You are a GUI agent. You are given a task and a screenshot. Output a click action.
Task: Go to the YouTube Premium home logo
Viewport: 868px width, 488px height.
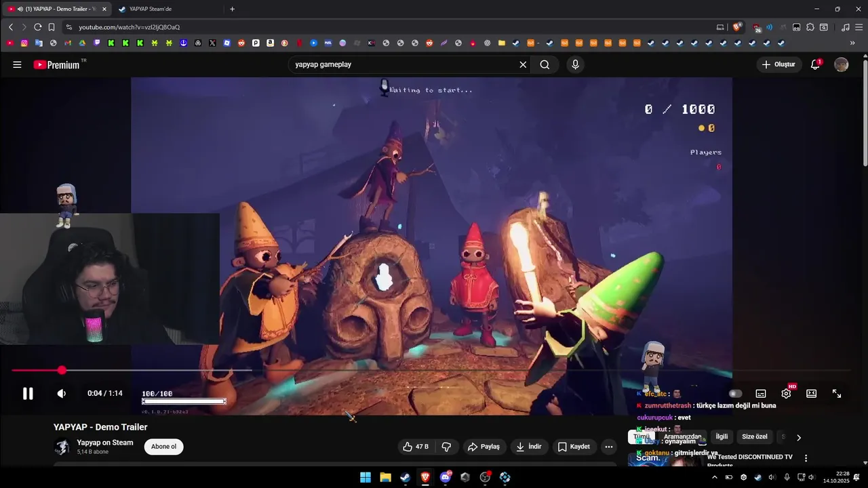pos(58,64)
